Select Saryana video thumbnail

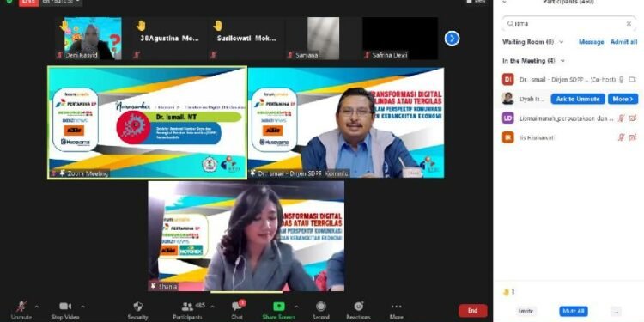point(322,38)
